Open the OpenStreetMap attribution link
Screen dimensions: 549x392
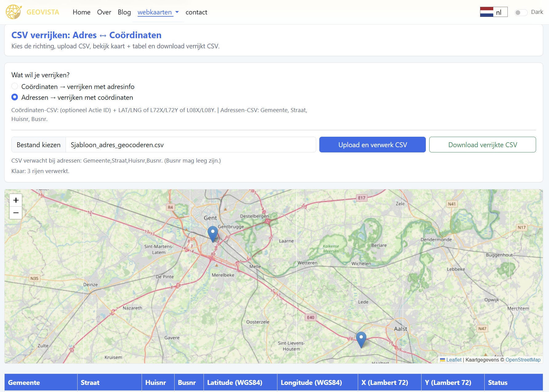pos(523,360)
